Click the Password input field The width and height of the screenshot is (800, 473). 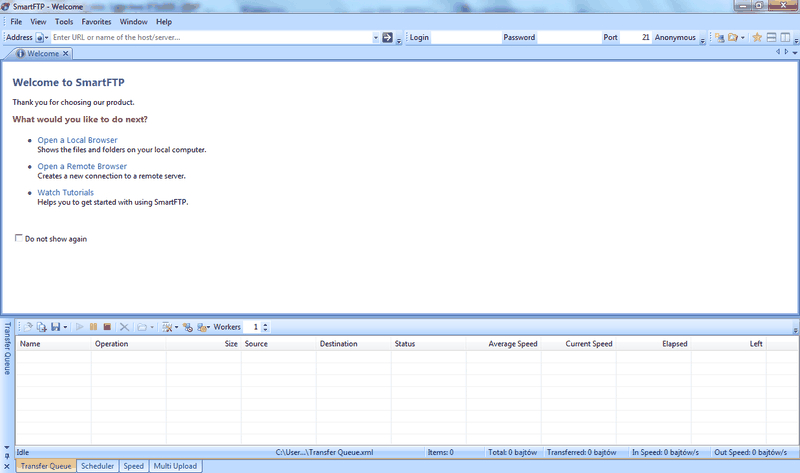pos(569,37)
